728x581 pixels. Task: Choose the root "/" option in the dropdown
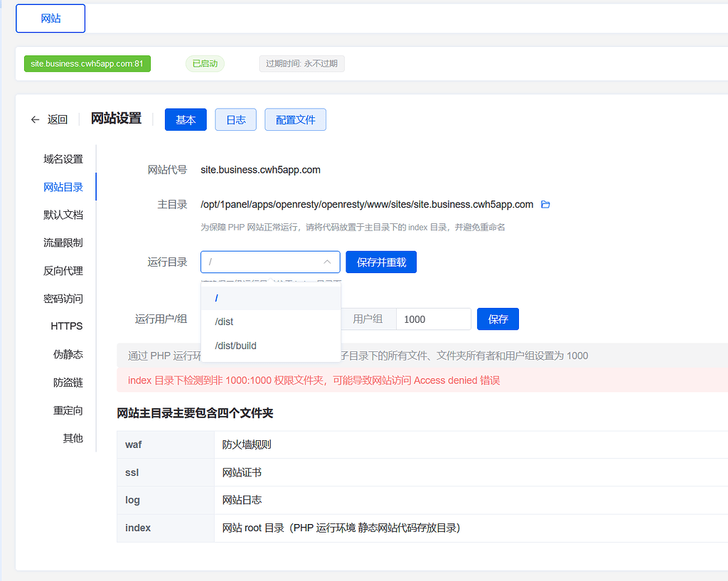pos(215,298)
